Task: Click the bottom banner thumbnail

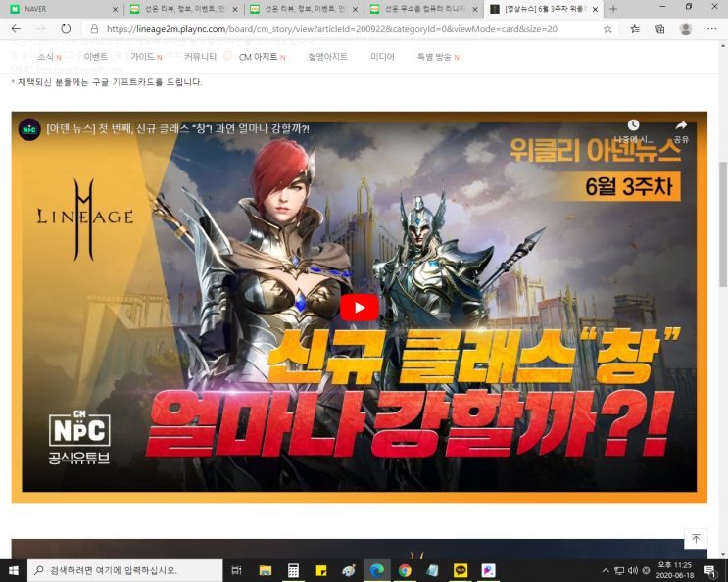Action: pos(360,549)
